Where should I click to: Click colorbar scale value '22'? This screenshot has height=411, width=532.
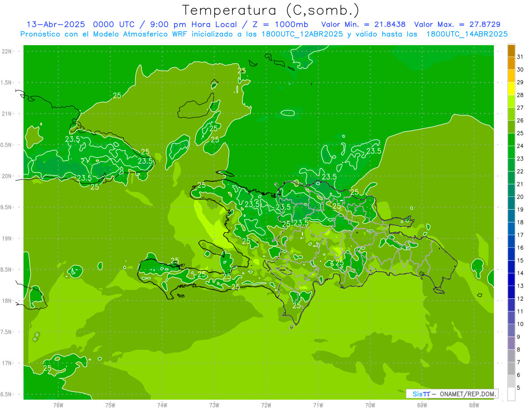(520, 171)
